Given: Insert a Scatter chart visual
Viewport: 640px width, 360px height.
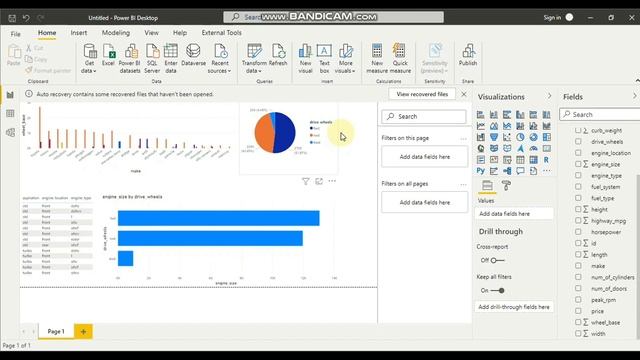Looking at the screenshot, I should (x=507, y=137).
